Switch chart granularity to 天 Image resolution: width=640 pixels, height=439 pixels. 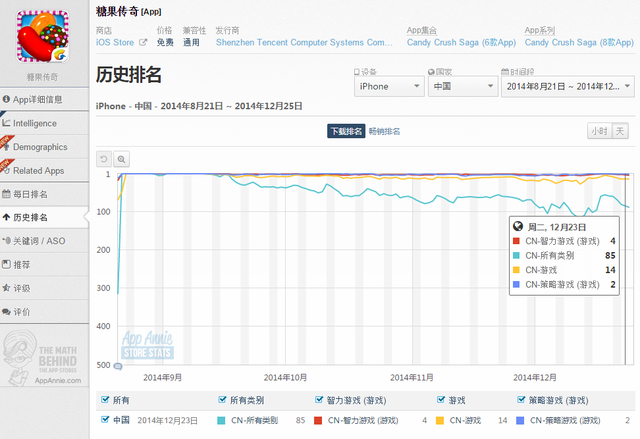[620, 131]
